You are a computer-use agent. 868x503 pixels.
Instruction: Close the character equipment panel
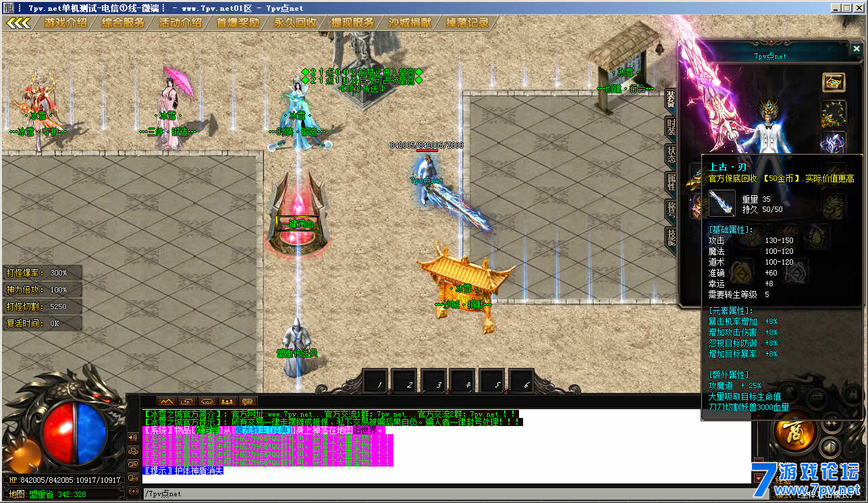pyautogui.click(x=856, y=49)
